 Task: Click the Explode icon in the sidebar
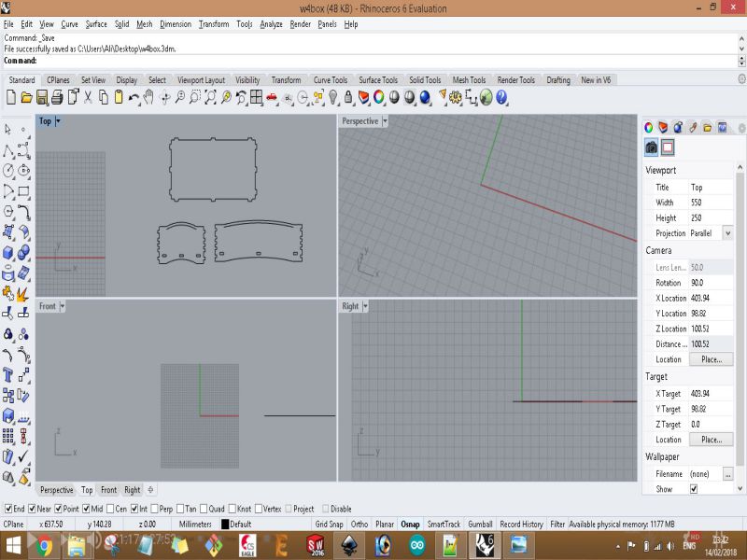click(x=21, y=294)
